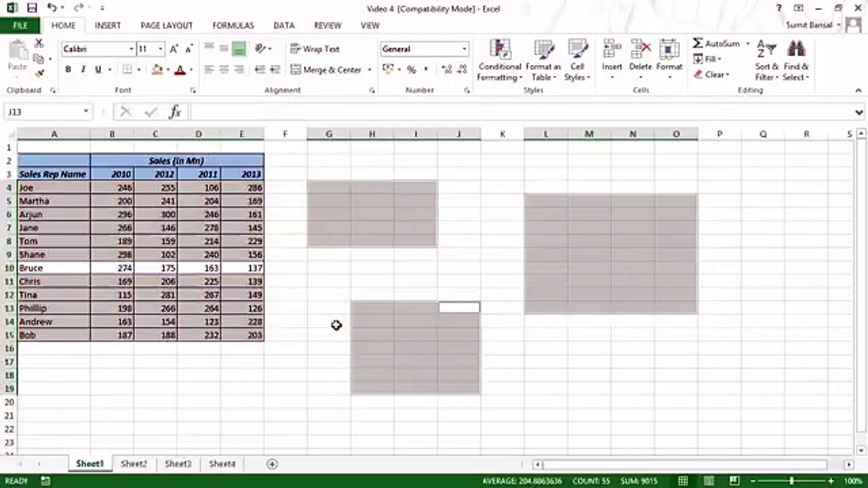Screen dimensions: 868x488
Task: Apply Percent Style format
Action: click(x=411, y=69)
